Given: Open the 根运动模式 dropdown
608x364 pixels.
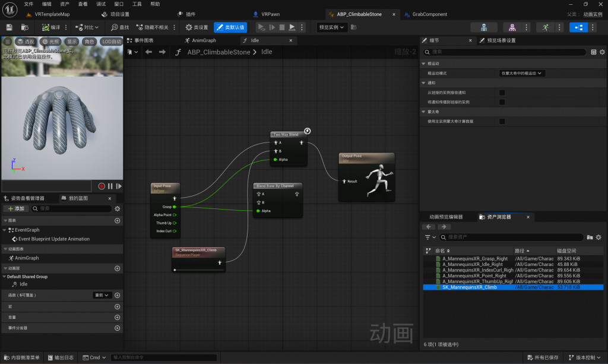Looking at the screenshot, I should [x=522, y=73].
